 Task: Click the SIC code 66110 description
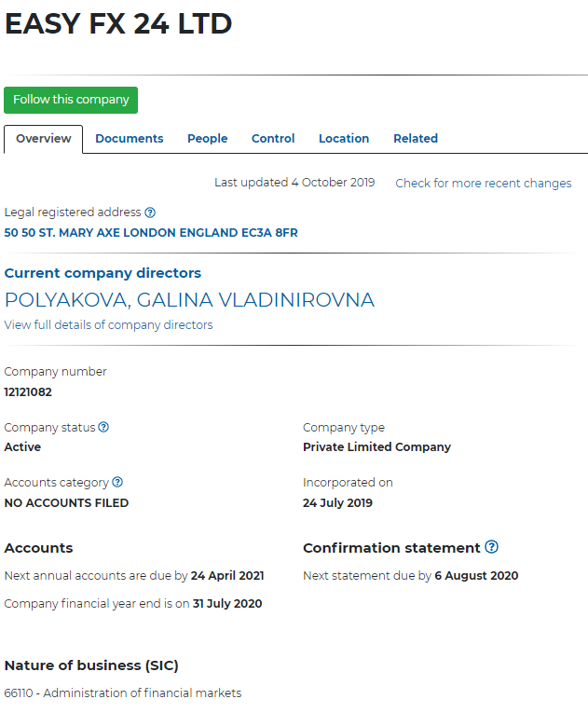tap(123, 693)
